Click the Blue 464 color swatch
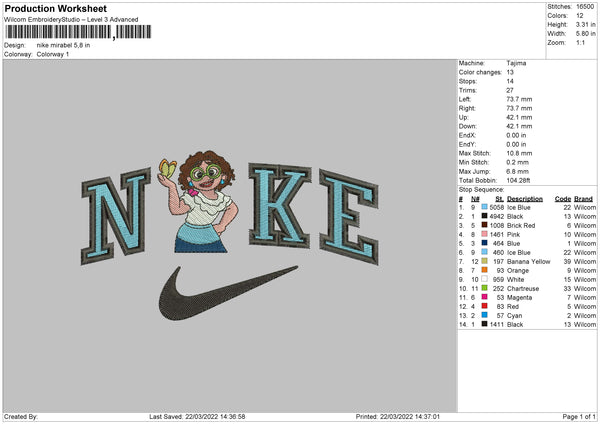Image resolution: width=600 pixels, height=424 pixels. [484, 243]
